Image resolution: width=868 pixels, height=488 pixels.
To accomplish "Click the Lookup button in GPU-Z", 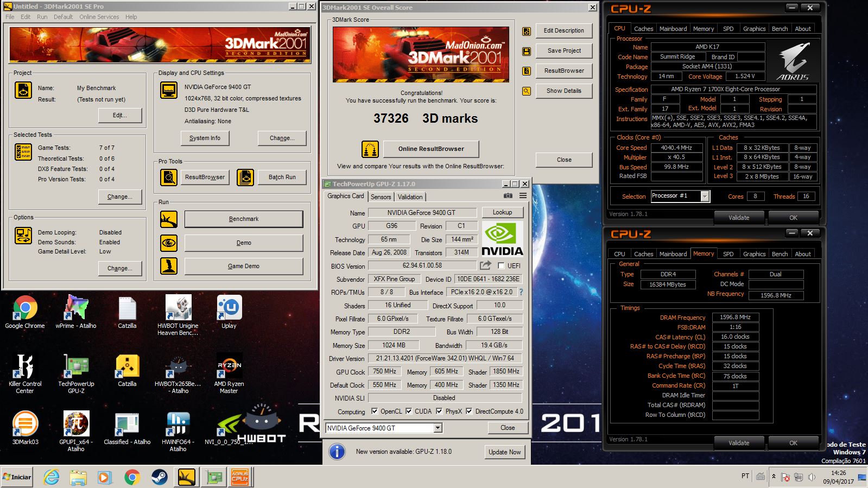I will pos(502,212).
